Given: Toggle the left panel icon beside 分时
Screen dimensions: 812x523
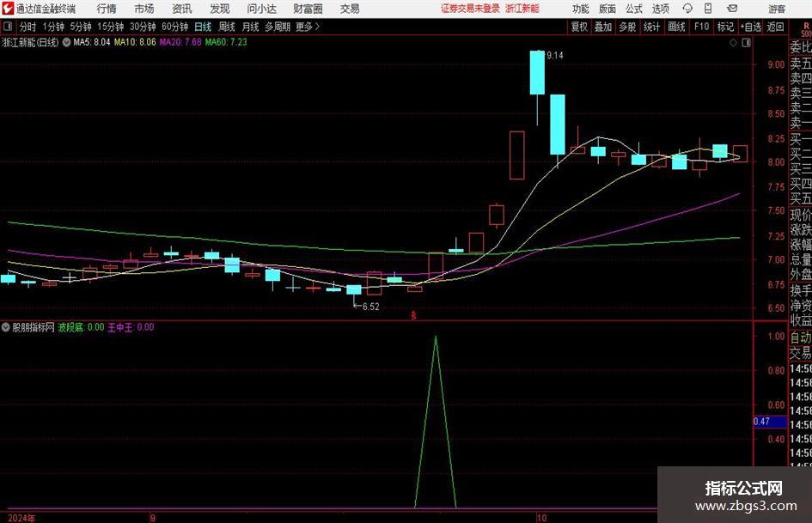Looking at the screenshot, I should coord(8,27).
